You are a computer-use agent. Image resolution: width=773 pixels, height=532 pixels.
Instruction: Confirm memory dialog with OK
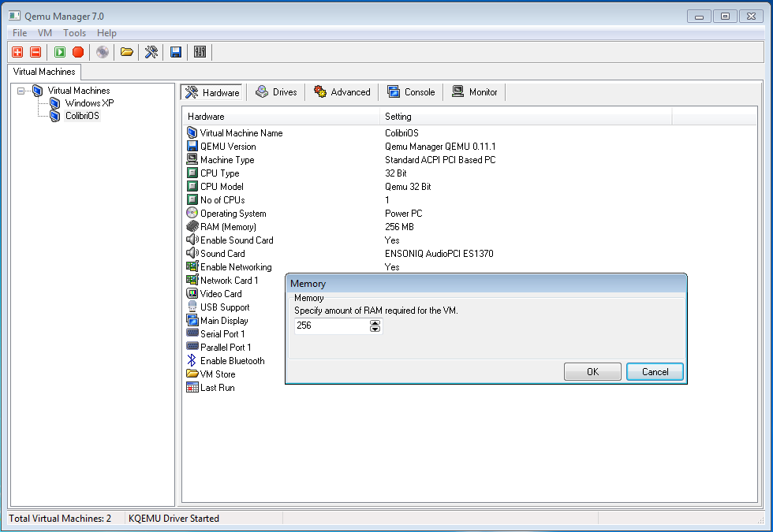click(592, 372)
